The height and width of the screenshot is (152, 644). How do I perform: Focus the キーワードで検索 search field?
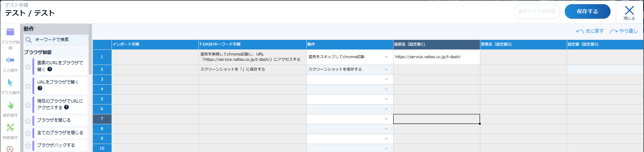[56, 40]
